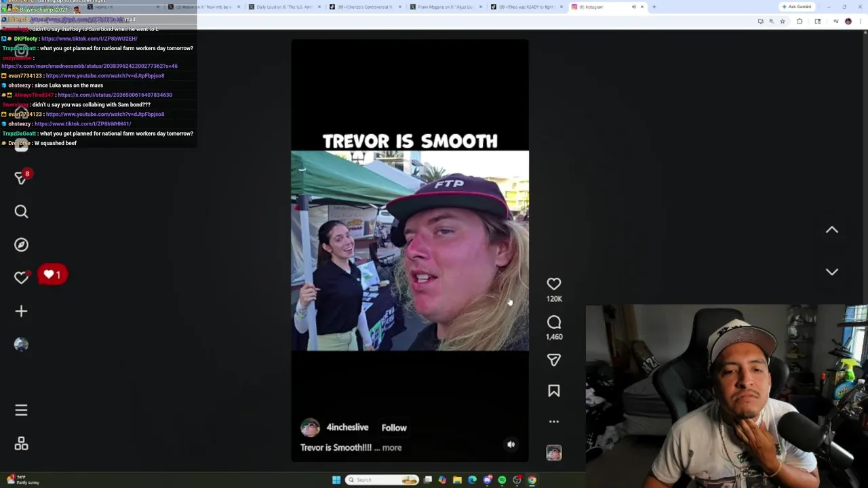Open Instagram search in sidebar
This screenshot has height=488, width=868.
[x=21, y=211]
